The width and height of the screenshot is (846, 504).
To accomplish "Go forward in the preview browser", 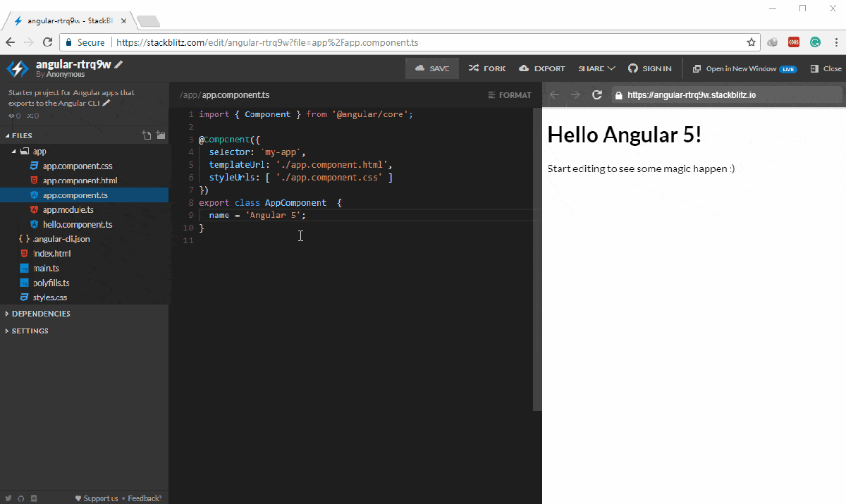I will (576, 94).
